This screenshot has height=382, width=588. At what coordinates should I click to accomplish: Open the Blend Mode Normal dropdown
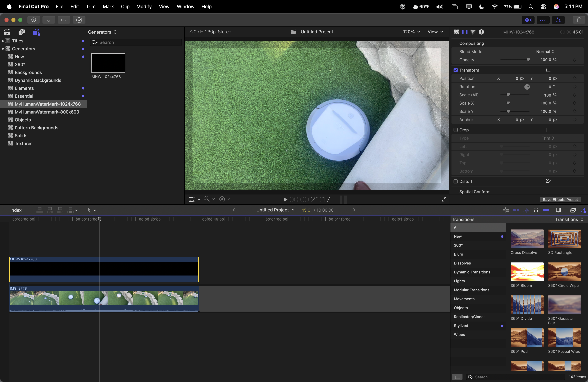[x=545, y=52]
